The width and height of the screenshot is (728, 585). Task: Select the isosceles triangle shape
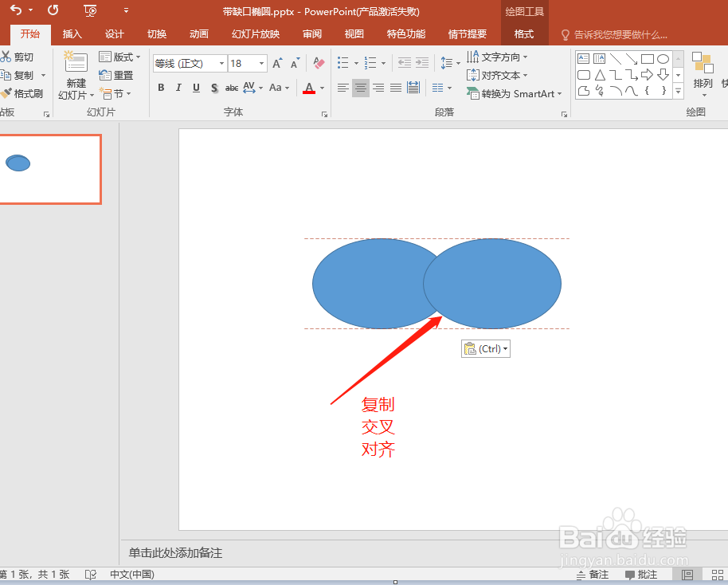[x=600, y=75]
